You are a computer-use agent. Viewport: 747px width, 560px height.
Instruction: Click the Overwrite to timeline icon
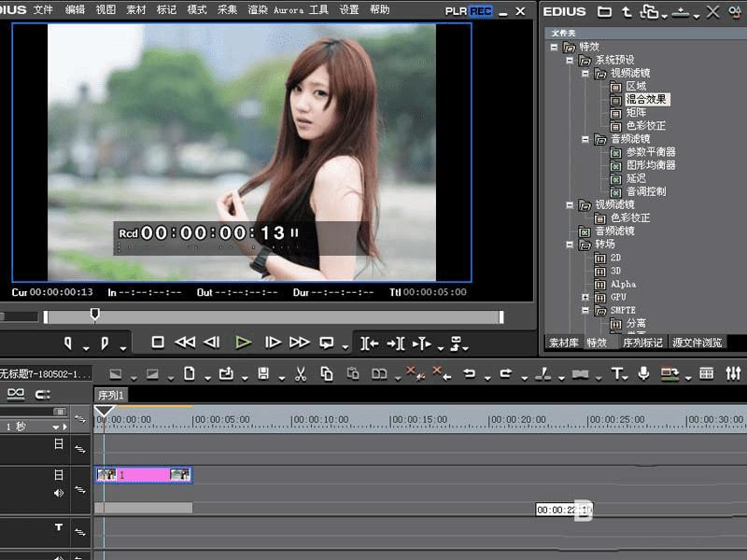pos(396,343)
